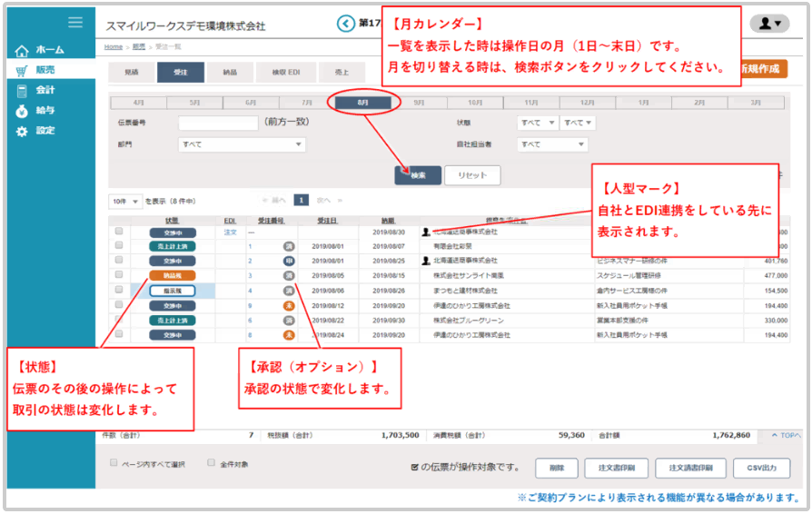812x514 pixels.
Task: Collapse the sidebar with the hamburger icon
Action: (75, 23)
